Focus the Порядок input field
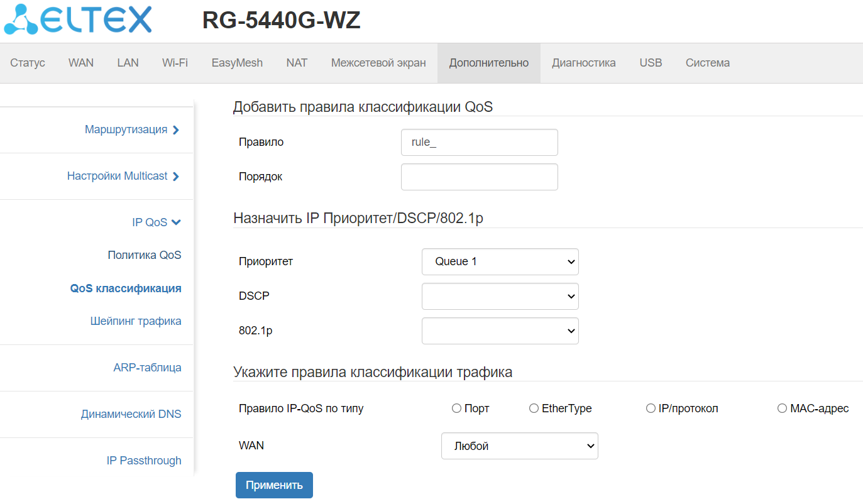 click(x=479, y=177)
